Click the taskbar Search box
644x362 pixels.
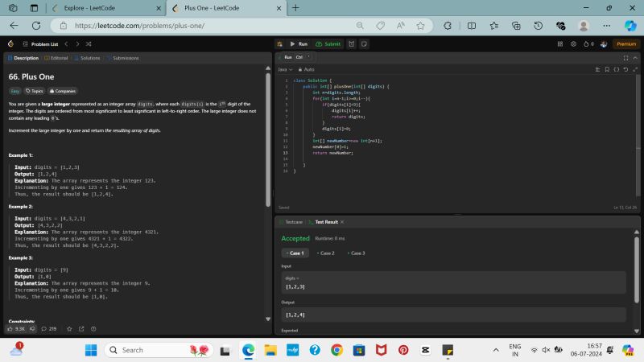point(159,350)
